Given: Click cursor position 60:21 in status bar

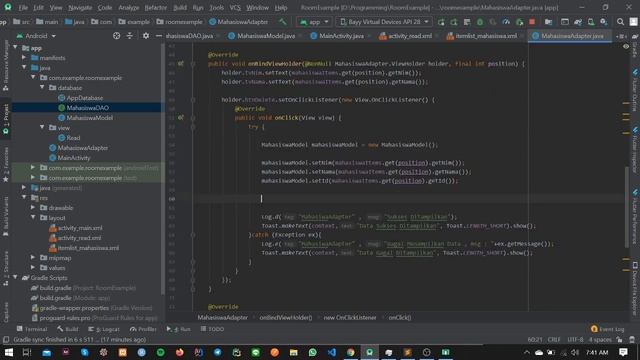Looking at the screenshot, I should point(535,340).
